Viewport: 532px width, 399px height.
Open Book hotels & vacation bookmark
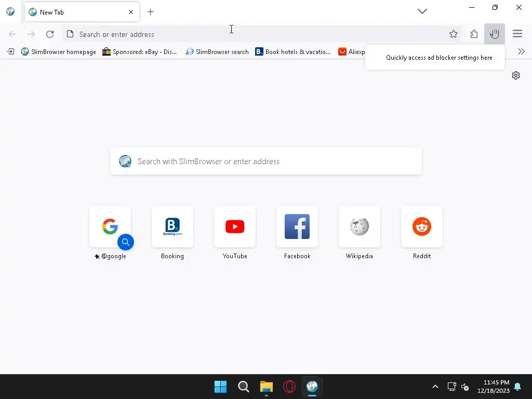tap(293, 51)
